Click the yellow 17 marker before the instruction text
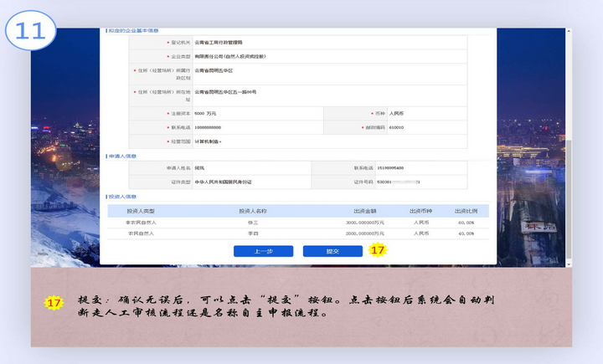Viewport: 603px width, 364px height. (x=54, y=302)
